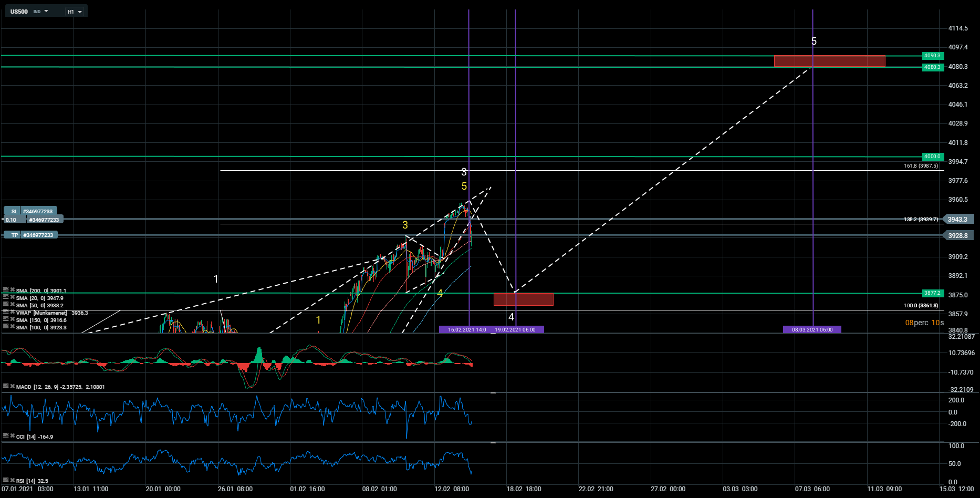Click the 0.10 position volume label
This screenshot has height=498, width=980.
coord(12,220)
